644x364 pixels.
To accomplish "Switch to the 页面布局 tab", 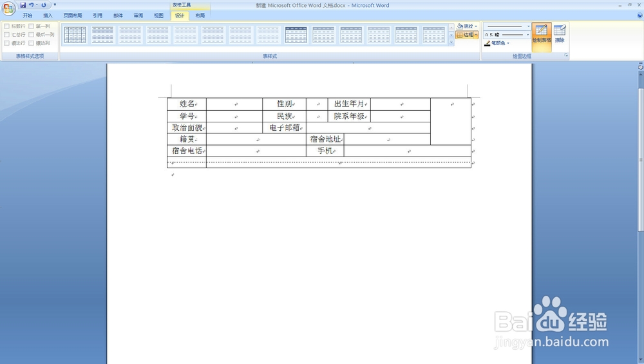I will (x=73, y=15).
